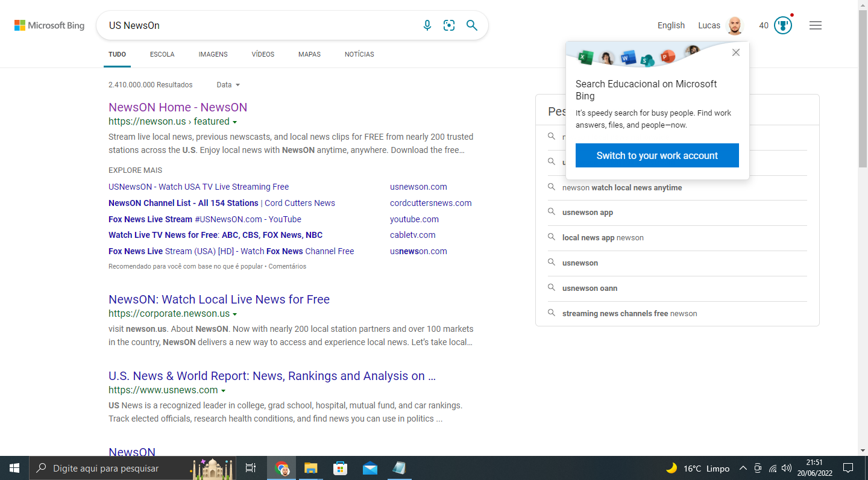
Task: Open the hamburger settings menu
Action: point(816,25)
